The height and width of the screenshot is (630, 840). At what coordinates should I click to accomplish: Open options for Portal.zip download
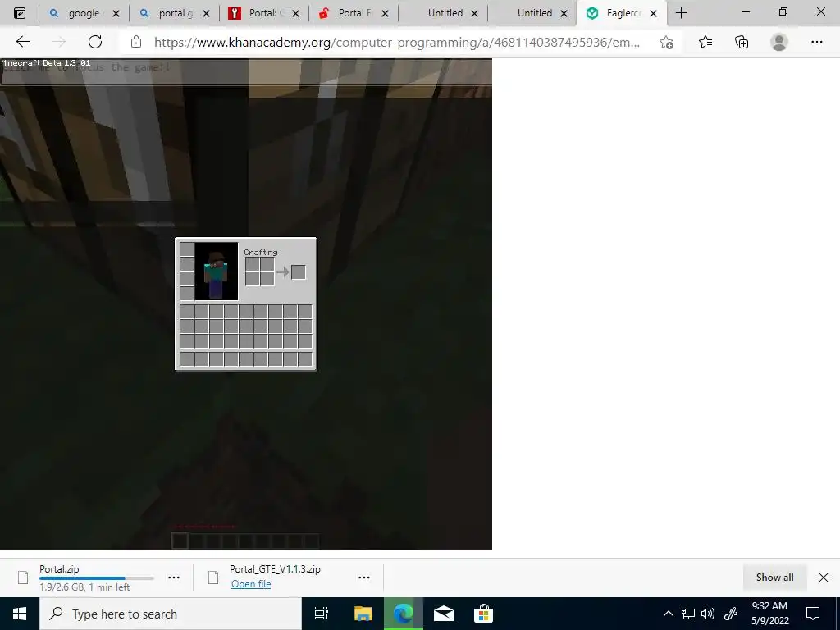(x=174, y=577)
